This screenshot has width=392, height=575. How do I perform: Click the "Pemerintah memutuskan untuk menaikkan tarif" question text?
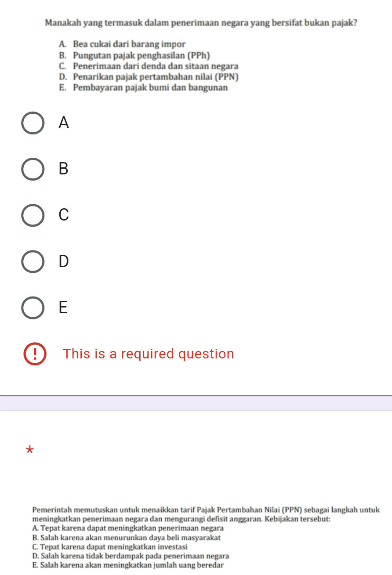(206, 510)
